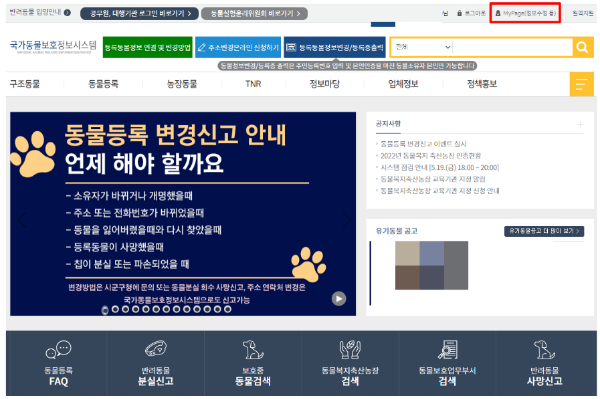Show the next banner slide arrow
This screenshot has height=399, width=600.
(x=347, y=220)
